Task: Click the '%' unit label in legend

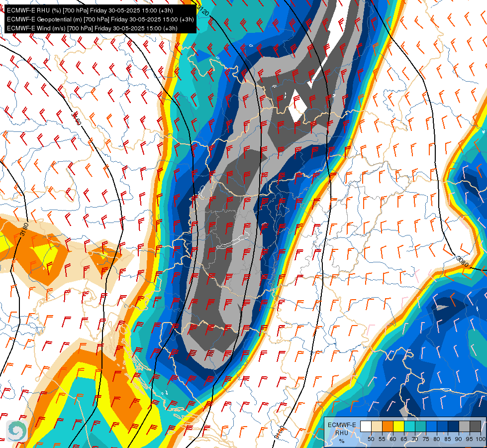Action: (342, 441)
